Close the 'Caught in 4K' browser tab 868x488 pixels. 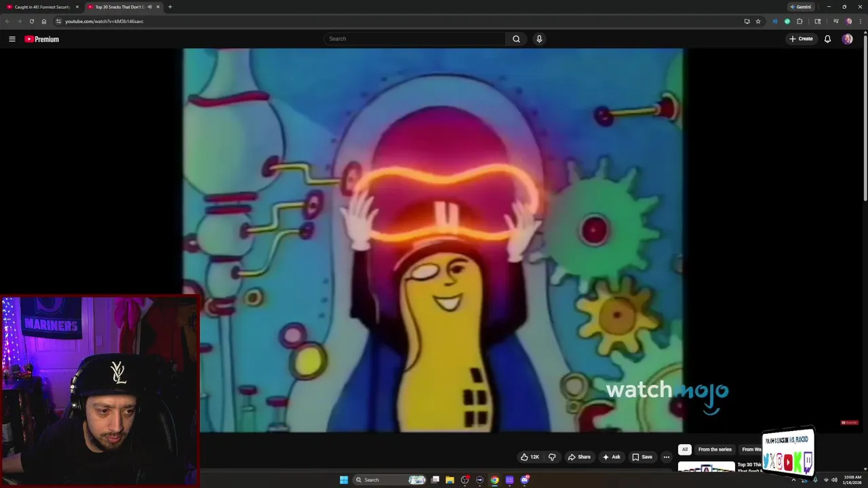(x=77, y=7)
